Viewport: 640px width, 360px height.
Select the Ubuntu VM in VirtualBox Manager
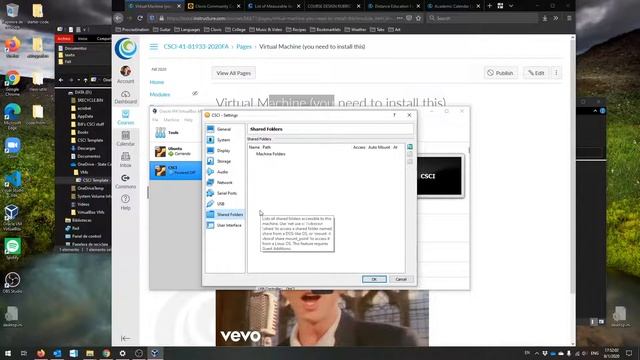pos(176,151)
